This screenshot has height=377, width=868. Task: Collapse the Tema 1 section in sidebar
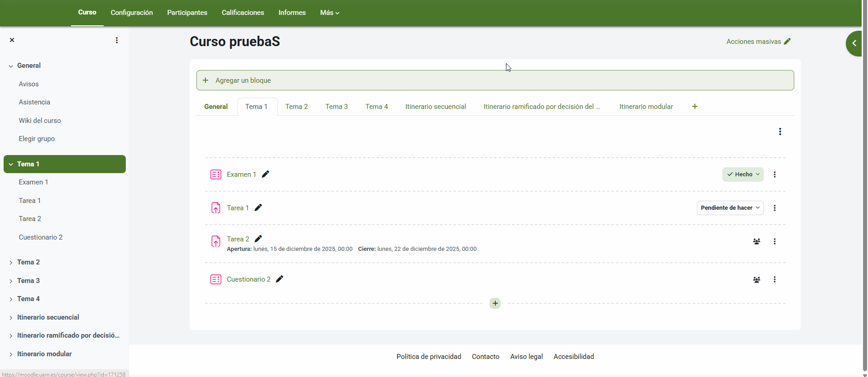click(x=11, y=165)
